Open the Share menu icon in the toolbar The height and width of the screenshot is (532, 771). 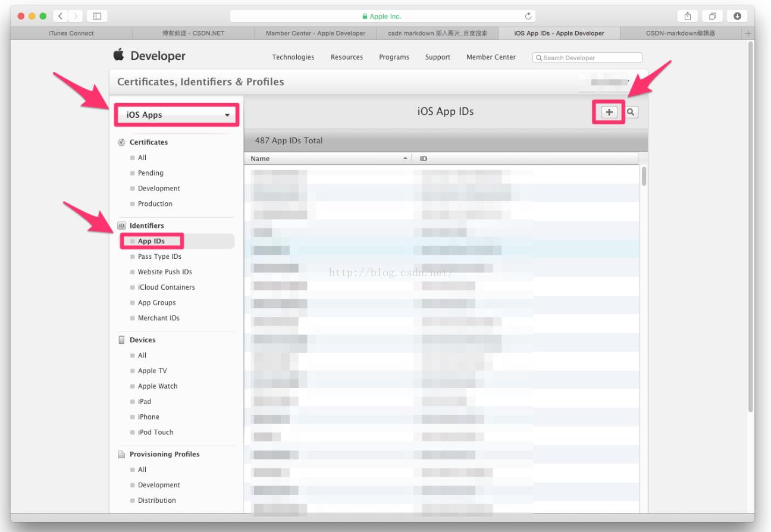pos(687,16)
